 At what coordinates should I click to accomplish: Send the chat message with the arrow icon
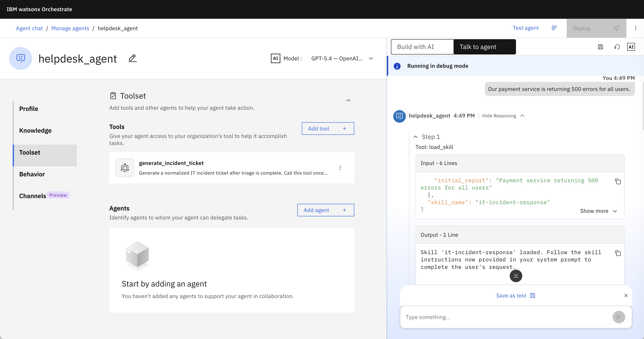click(619, 317)
